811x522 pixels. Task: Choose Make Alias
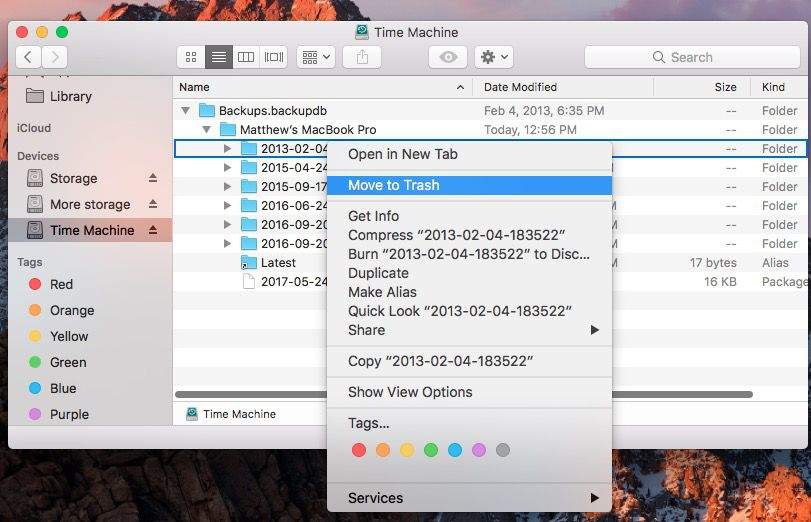tap(470, 292)
